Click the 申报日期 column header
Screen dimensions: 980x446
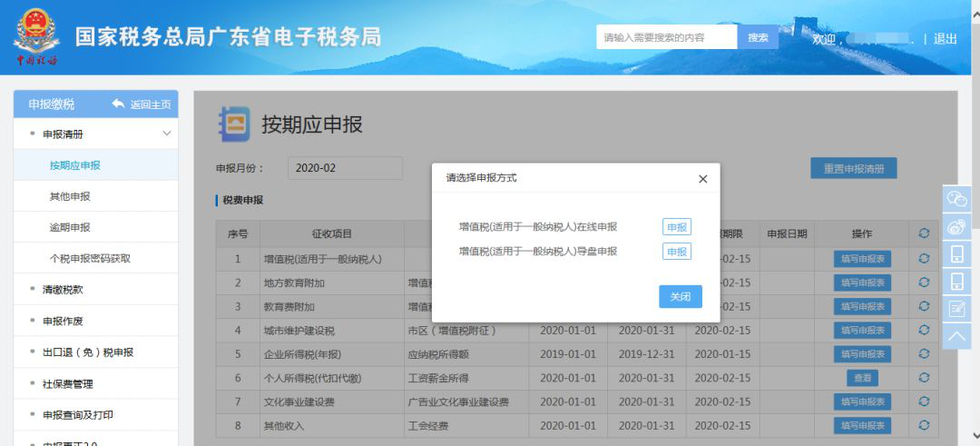(x=787, y=234)
